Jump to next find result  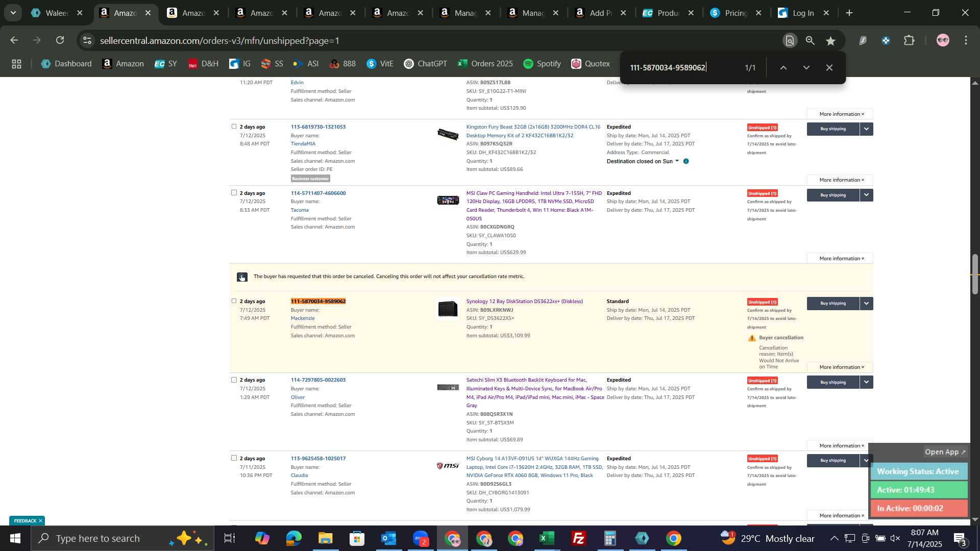[806, 67]
